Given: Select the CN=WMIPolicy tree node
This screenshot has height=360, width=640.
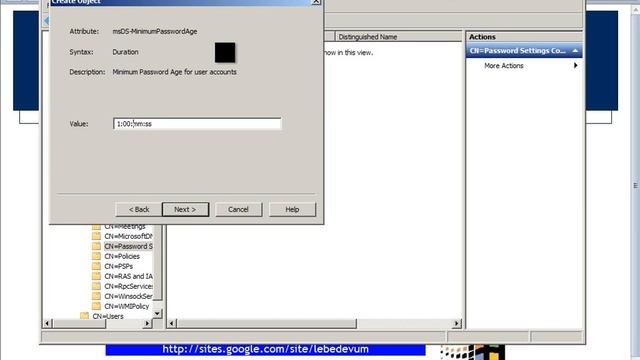Looking at the screenshot, I should [x=127, y=306].
